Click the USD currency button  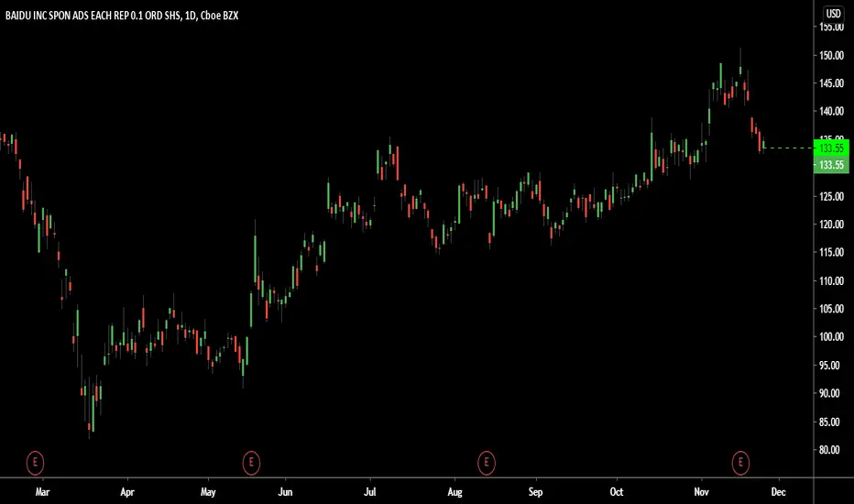coord(833,13)
